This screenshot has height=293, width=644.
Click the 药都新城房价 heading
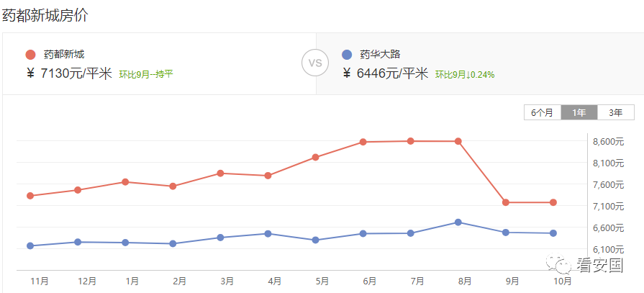(45, 16)
